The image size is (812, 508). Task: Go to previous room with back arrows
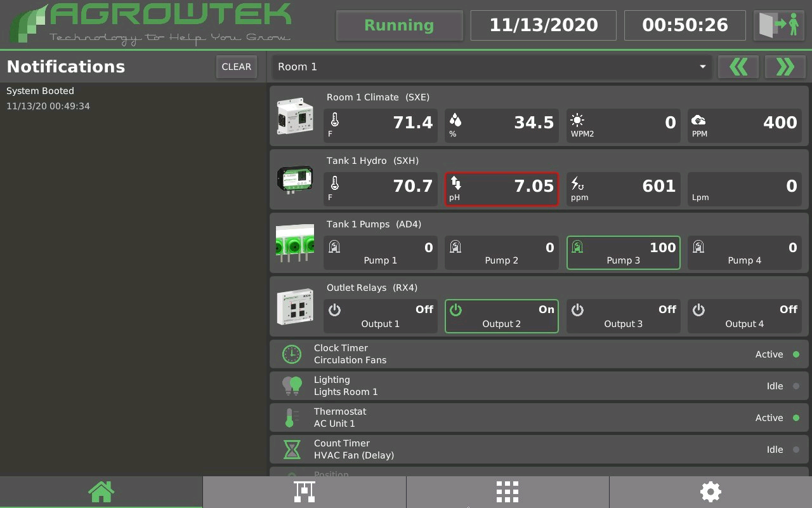pos(738,67)
